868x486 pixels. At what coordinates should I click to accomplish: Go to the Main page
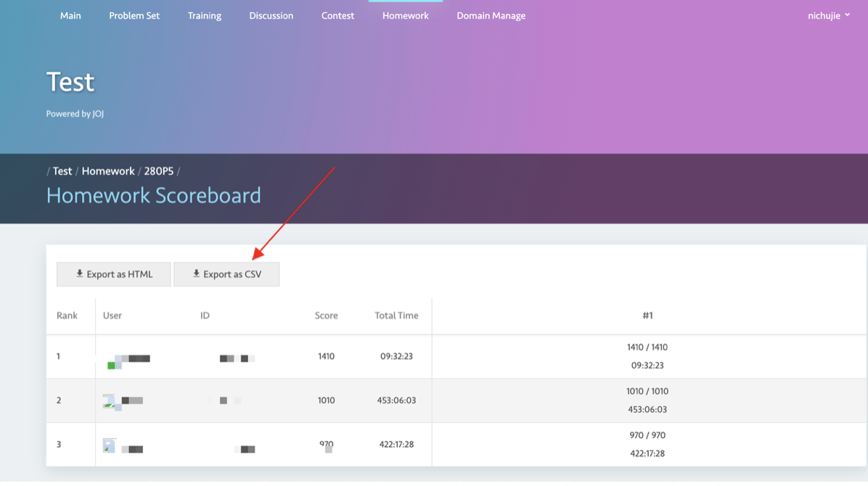tap(70, 15)
